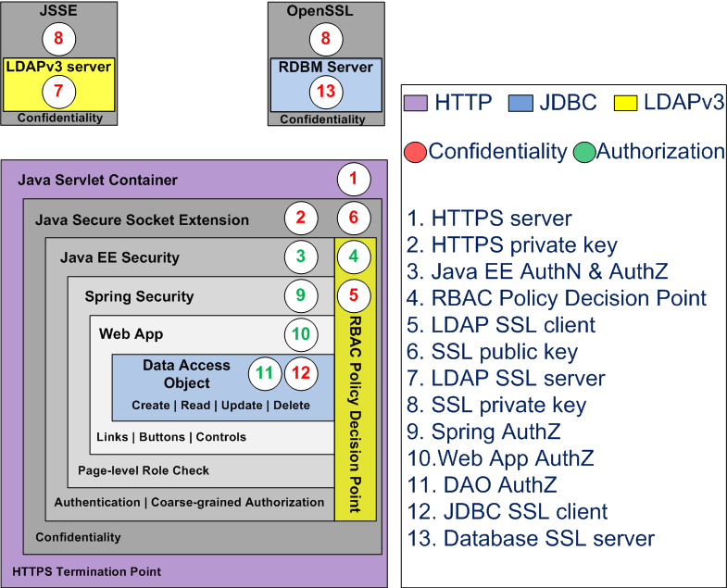The height and width of the screenshot is (588, 727).
Task: Click the "HTTPS Termination Point" label
Action: click(x=86, y=571)
